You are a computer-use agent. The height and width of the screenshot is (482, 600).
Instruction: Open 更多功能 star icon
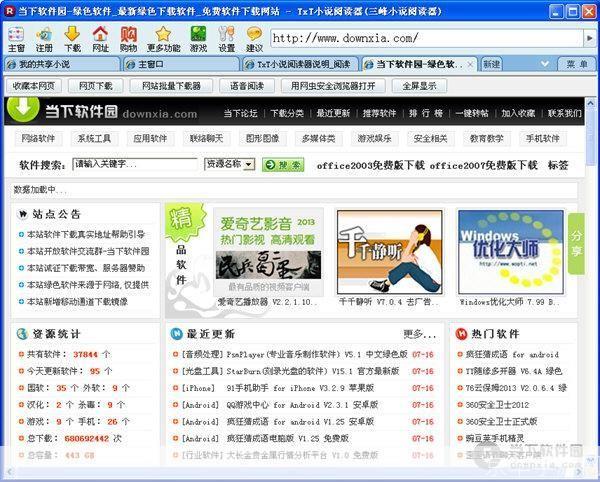click(163, 39)
